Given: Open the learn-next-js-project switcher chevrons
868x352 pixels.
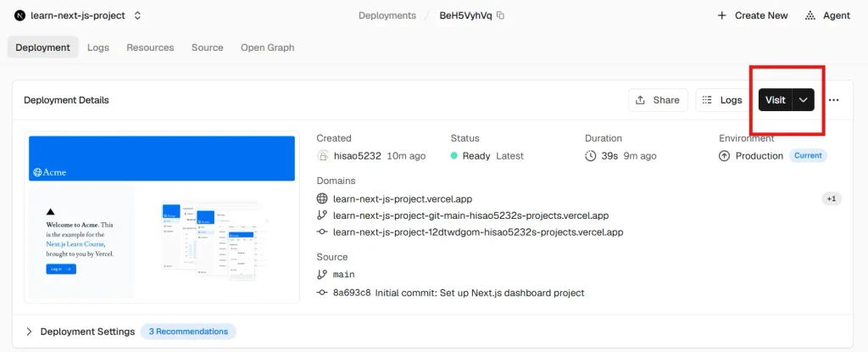Looking at the screenshot, I should click(x=138, y=15).
